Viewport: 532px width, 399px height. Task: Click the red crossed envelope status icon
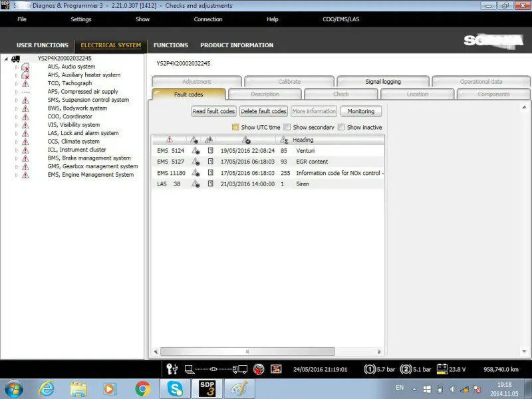[276, 369]
